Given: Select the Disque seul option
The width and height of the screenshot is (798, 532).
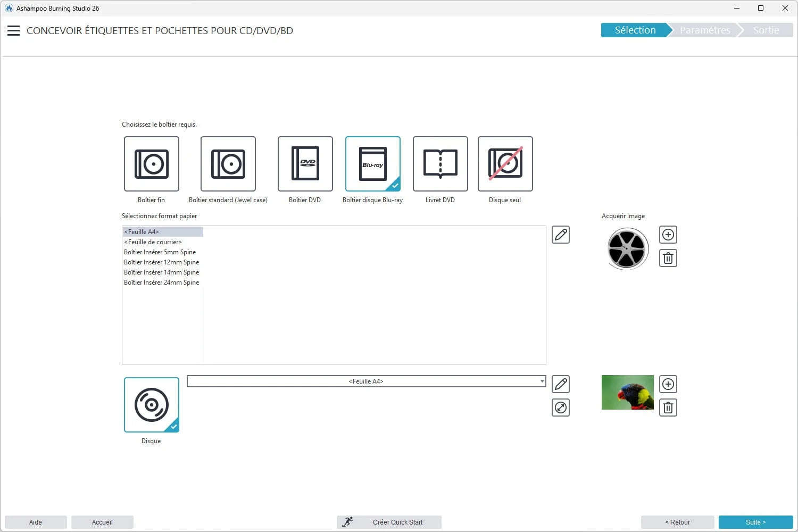Looking at the screenshot, I should coord(505,164).
